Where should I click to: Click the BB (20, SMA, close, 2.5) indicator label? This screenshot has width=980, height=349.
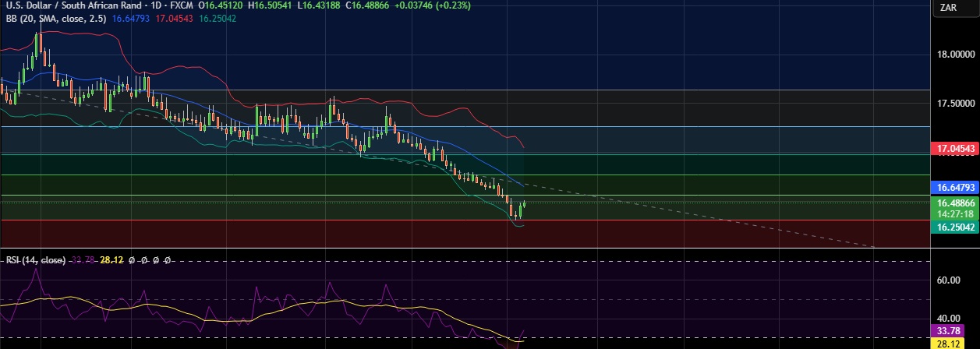point(55,17)
